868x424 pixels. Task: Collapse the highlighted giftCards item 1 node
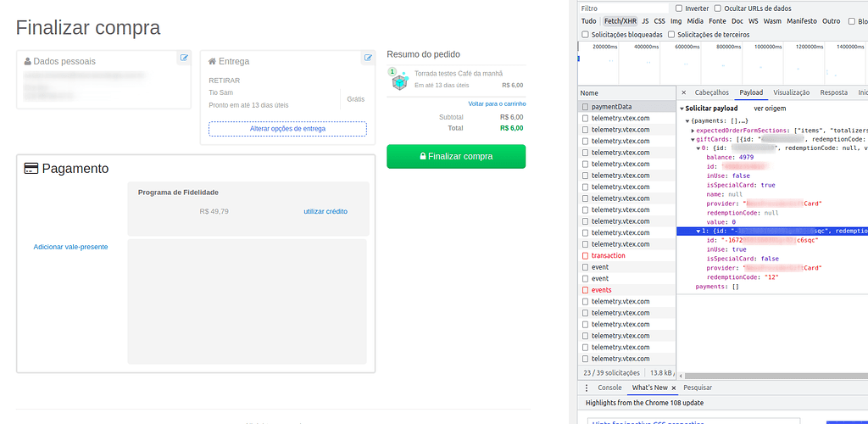pyautogui.click(x=698, y=231)
